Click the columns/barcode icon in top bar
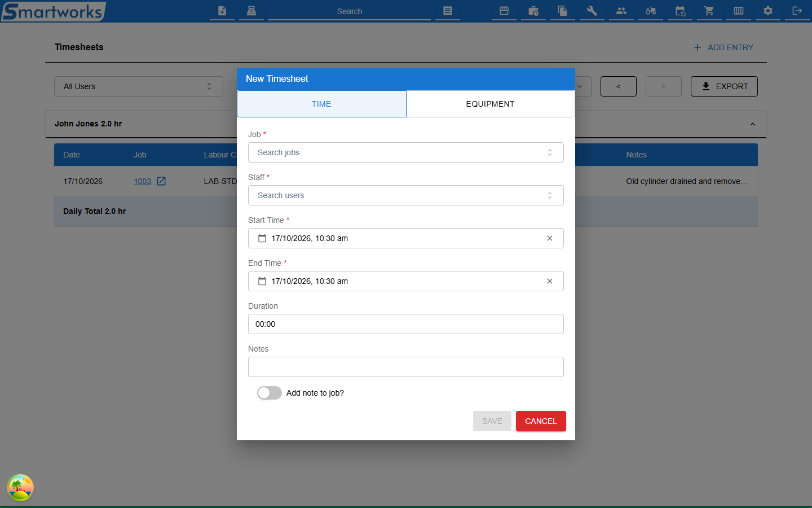Screen dimensions: 812x508 click(x=739, y=11)
